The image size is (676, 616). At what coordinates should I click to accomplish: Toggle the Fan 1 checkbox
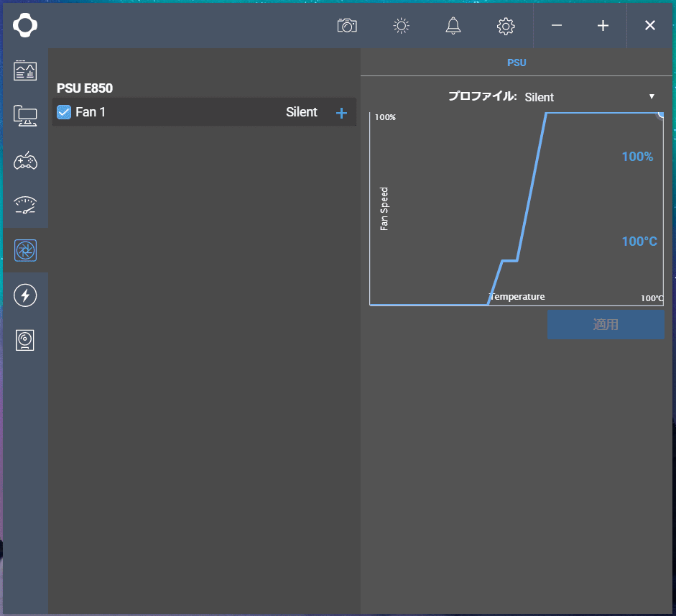coord(64,112)
